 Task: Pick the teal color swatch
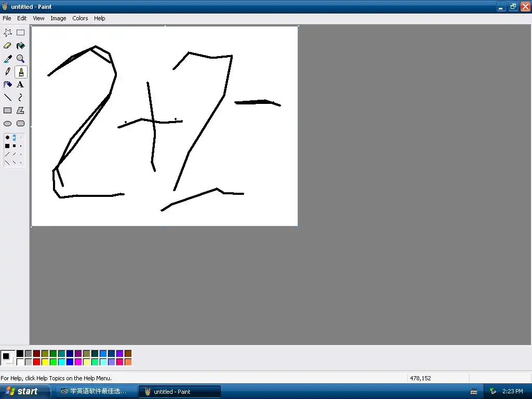62,353
